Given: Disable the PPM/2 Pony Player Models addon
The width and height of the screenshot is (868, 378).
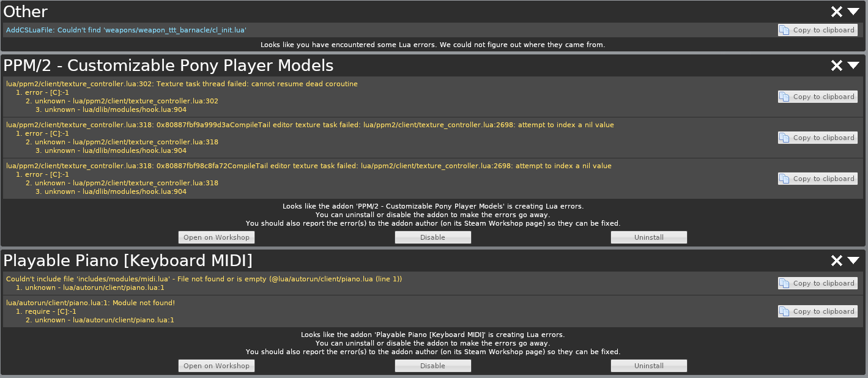Looking at the screenshot, I should [x=433, y=237].
